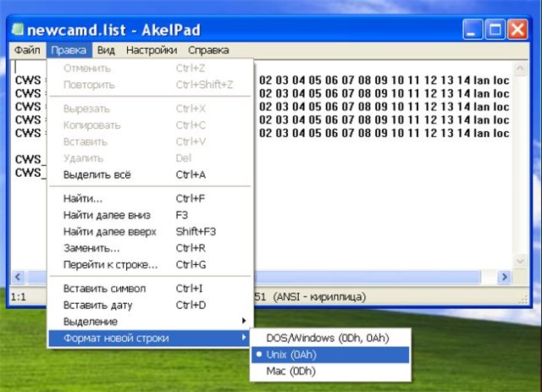Open the Вид menu

tap(106, 51)
